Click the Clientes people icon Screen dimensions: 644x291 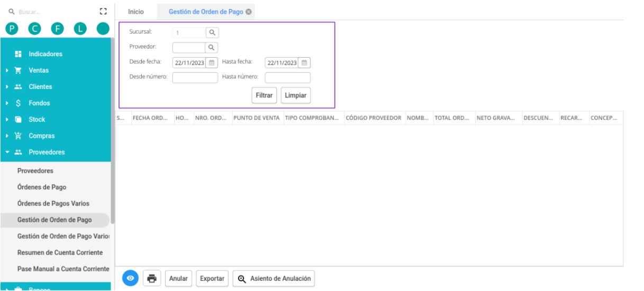(18, 87)
